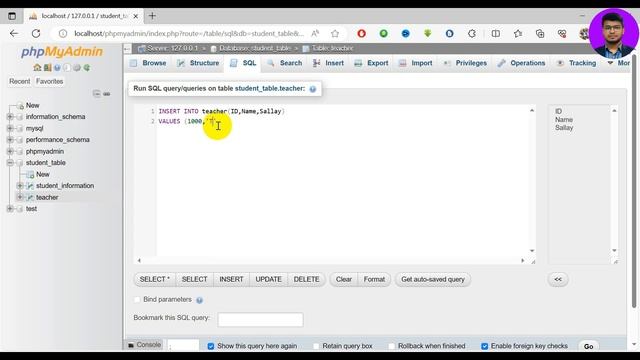The height and width of the screenshot is (360, 640).
Task: Open the phpMyAdmin documentation icon
Action: click(x=57, y=67)
